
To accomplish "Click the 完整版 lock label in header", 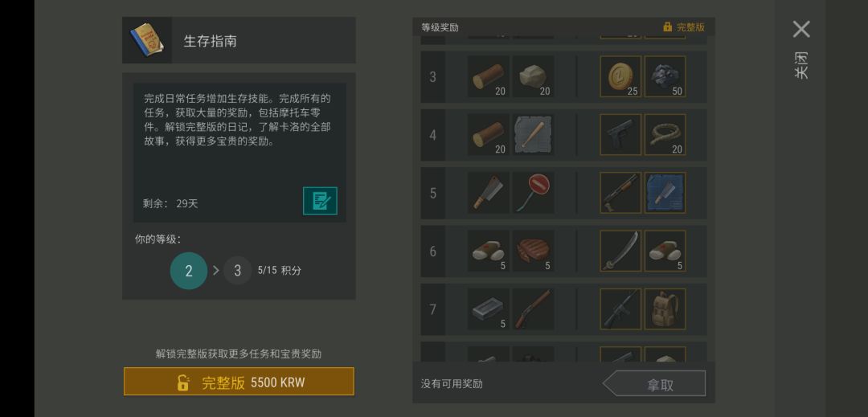I will [x=684, y=27].
